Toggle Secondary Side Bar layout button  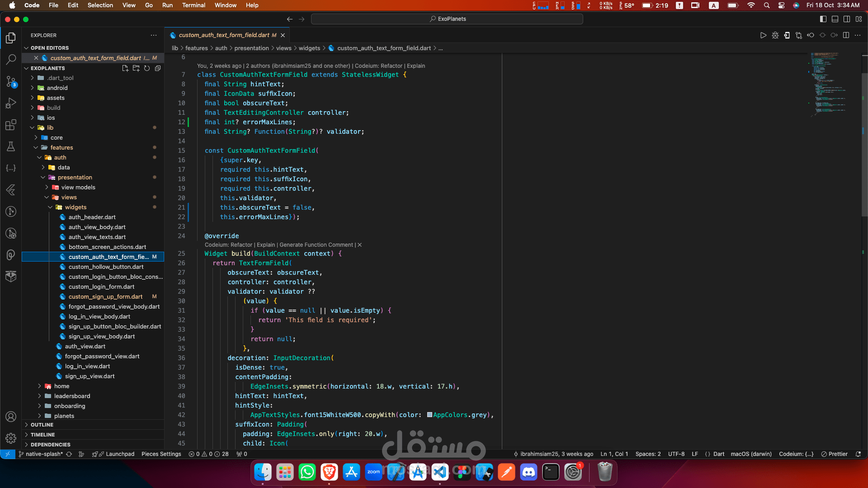click(x=847, y=19)
